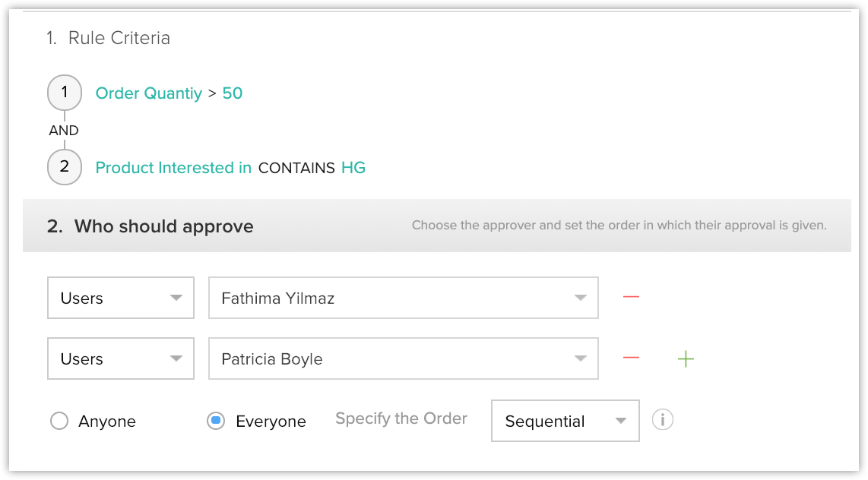Expand the Fathima Yilmaz approver dropdown
This screenshot has height=480, width=868.
point(404,298)
